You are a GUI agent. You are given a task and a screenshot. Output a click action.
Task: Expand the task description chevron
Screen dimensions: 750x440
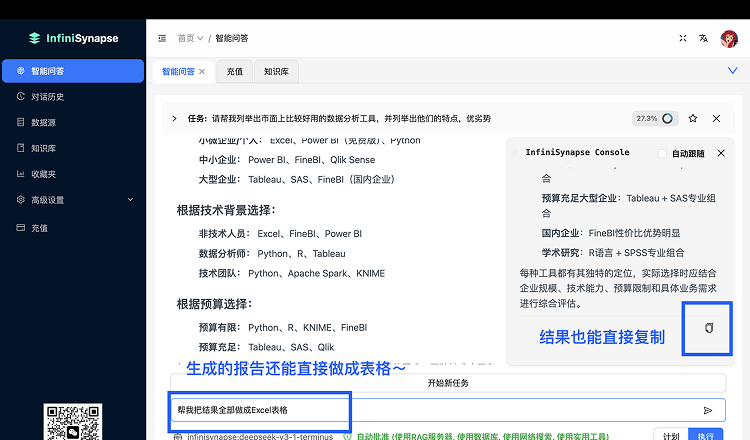(x=175, y=119)
